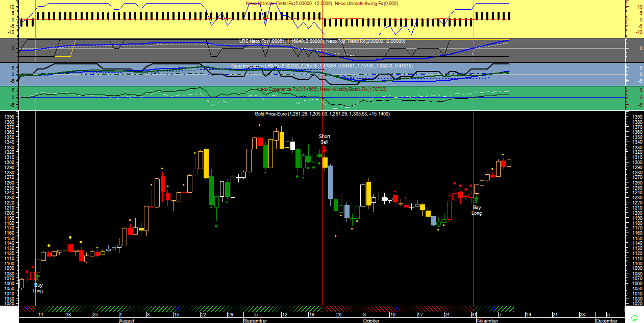
Task: Click the 'October' month label on the time axis
Action: coord(371,320)
